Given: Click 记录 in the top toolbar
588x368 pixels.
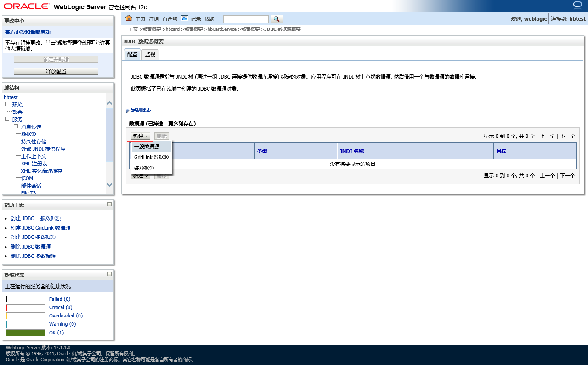Looking at the screenshot, I should pyautogui.click(x=196, y=19).
